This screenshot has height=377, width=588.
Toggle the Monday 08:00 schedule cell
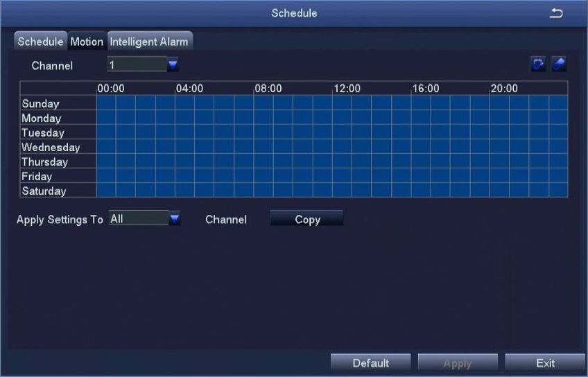[x=263, y=118]
